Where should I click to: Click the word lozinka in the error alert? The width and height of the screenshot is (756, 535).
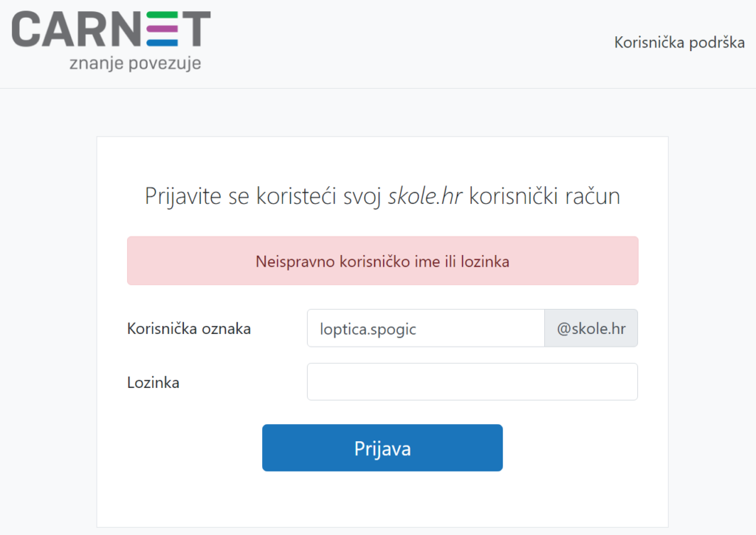[x=484, y=262]
